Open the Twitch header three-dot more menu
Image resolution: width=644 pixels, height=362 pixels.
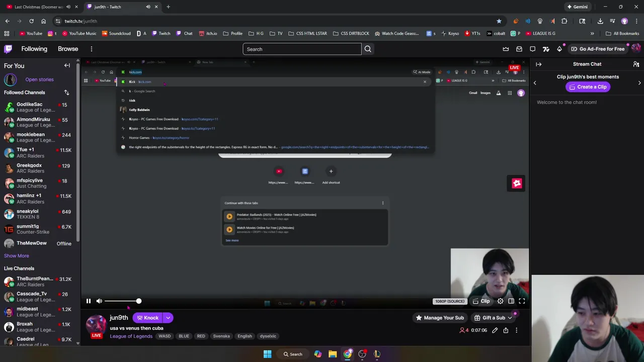click(92, 49)
